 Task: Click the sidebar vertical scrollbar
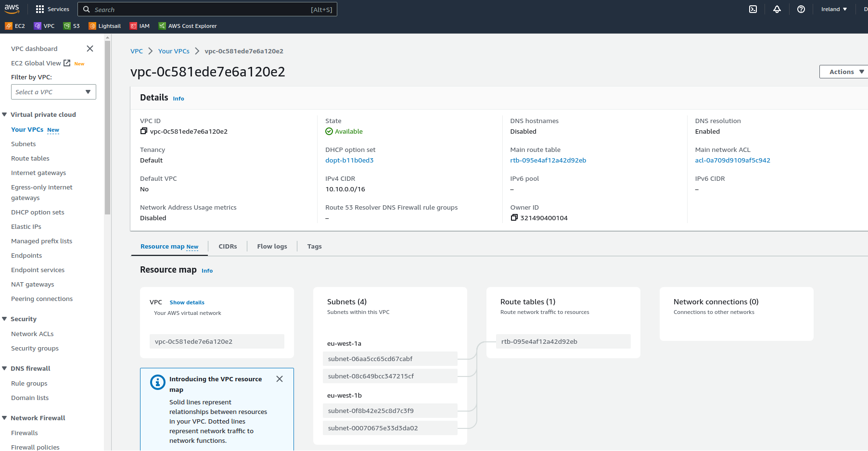107,127
